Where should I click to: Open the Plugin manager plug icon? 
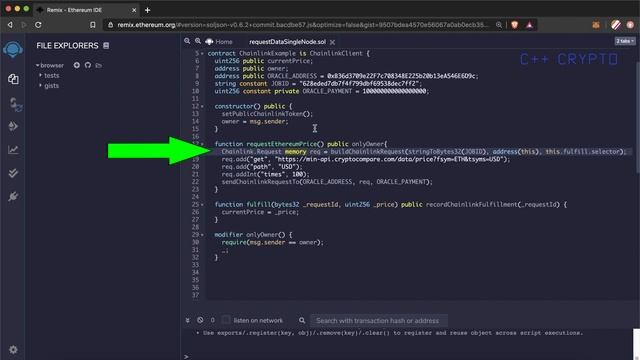point(13,196)
